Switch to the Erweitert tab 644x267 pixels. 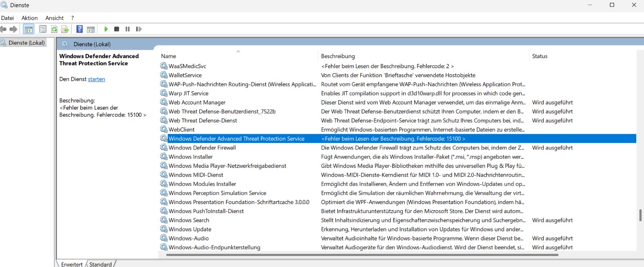72,264
